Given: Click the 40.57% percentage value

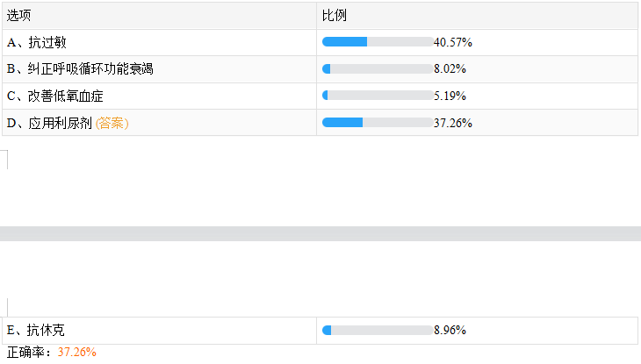Looking at the screenshot, I should 453,42.
